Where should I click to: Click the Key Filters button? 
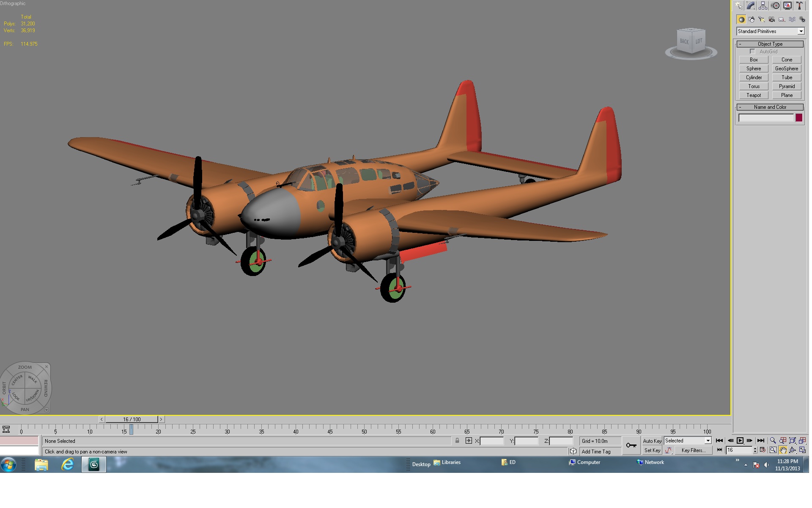click(x=694, y=450)
